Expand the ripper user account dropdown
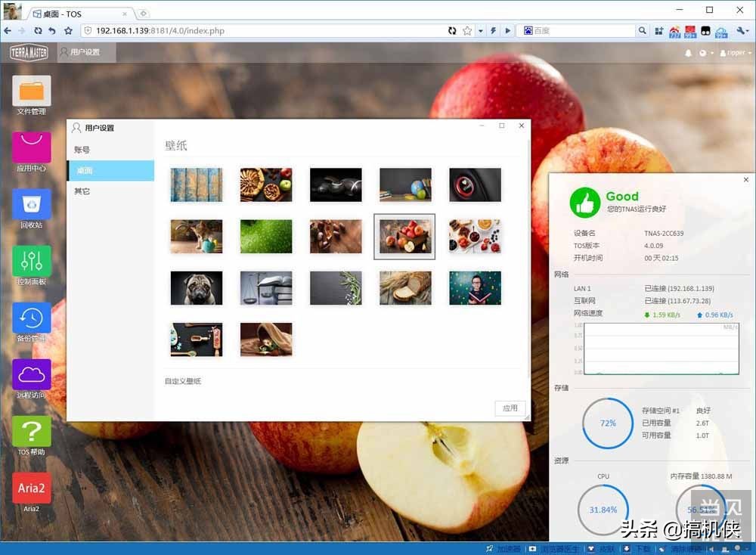 click(x=736, y=53)
